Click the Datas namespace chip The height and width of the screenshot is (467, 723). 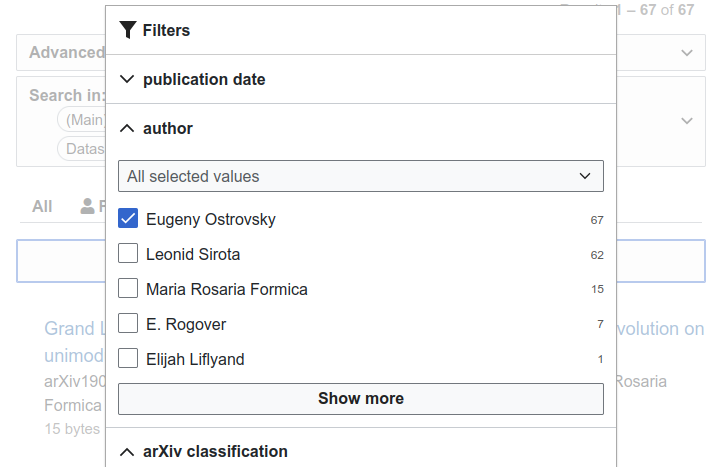tap(84, 149)
